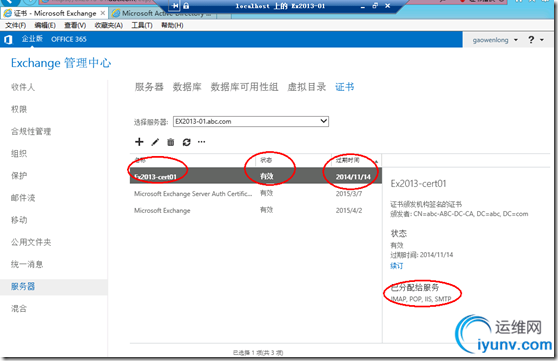Open the 查看(V) menu
The width and height of the screenshot is (558, 361).
click(x=75, y=25)
